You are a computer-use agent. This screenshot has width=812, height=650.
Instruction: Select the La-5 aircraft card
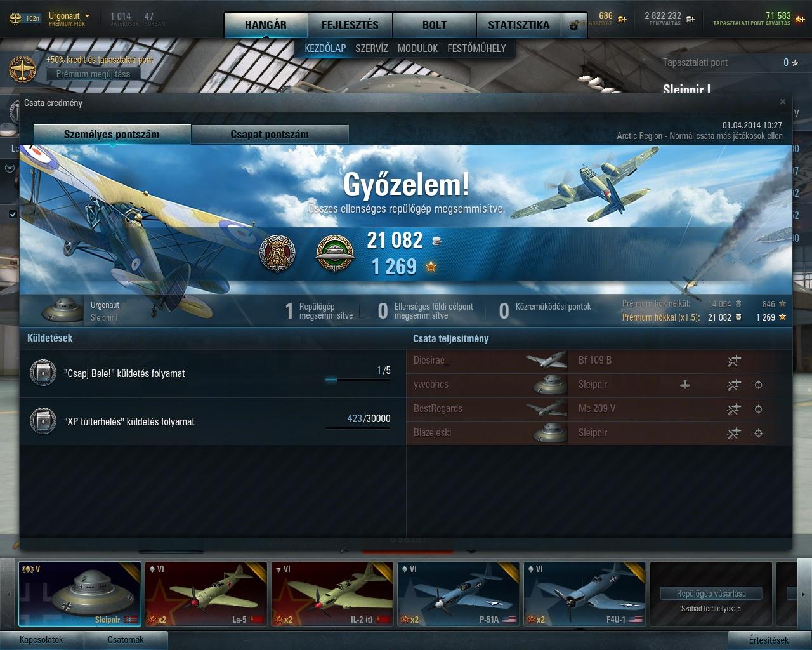[x=206, y=594]
